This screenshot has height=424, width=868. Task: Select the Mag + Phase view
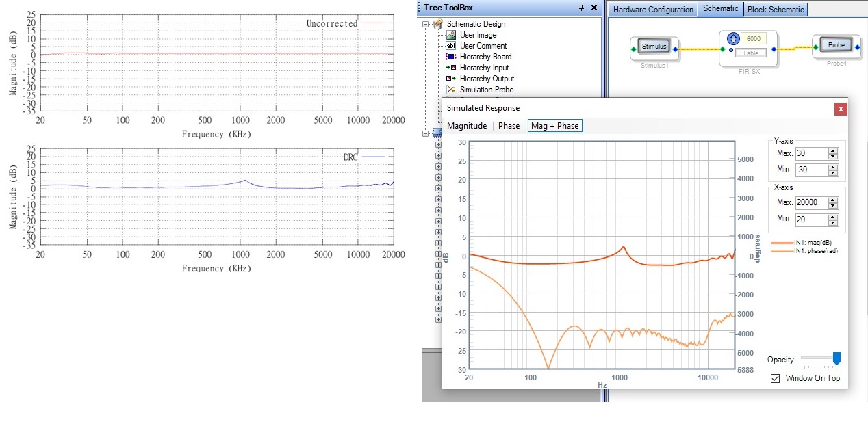(x=555, y=126)
